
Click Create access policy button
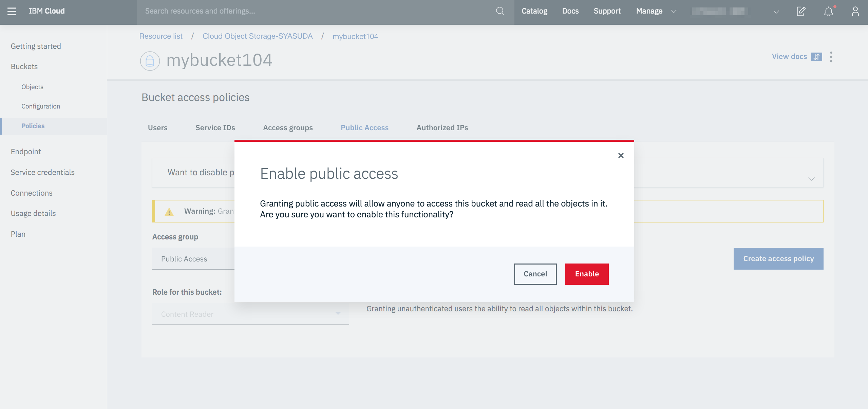(x=778, y=259)
